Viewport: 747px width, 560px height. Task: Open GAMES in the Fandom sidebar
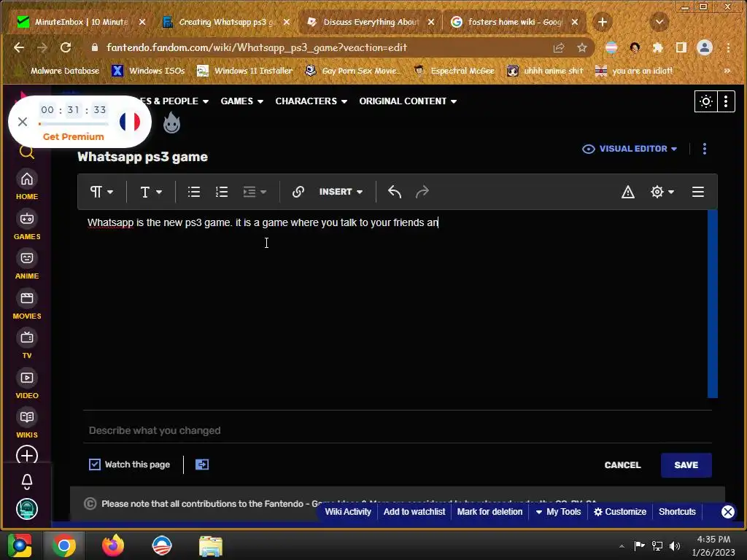point(27,225)
